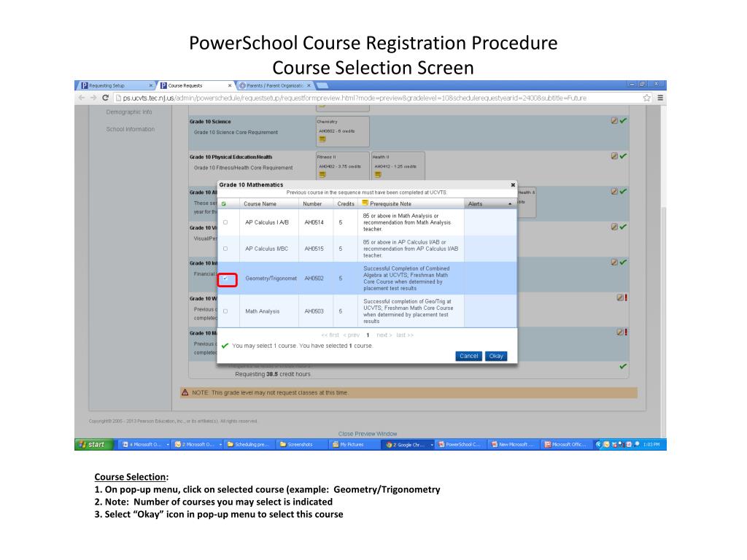747x560 pixels.
Task: Click the warning triangle icon in the NOTE bar
Action: point(185,392)
